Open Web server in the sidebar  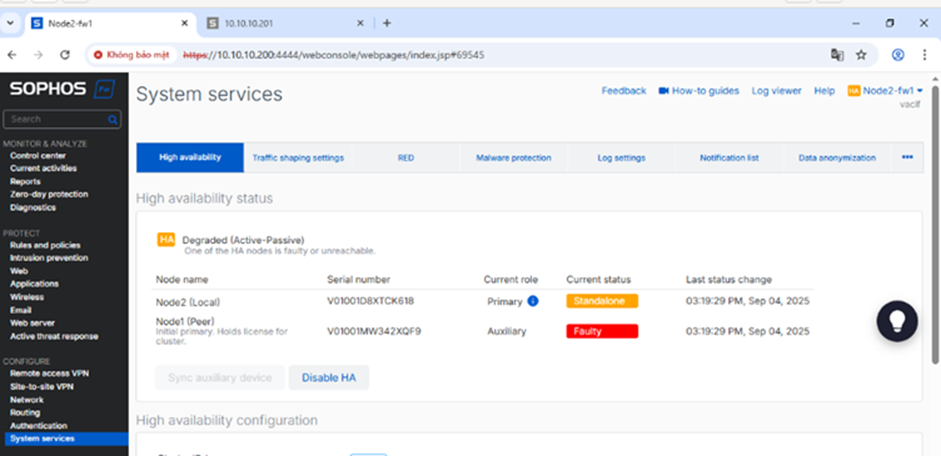click(32, 323)
